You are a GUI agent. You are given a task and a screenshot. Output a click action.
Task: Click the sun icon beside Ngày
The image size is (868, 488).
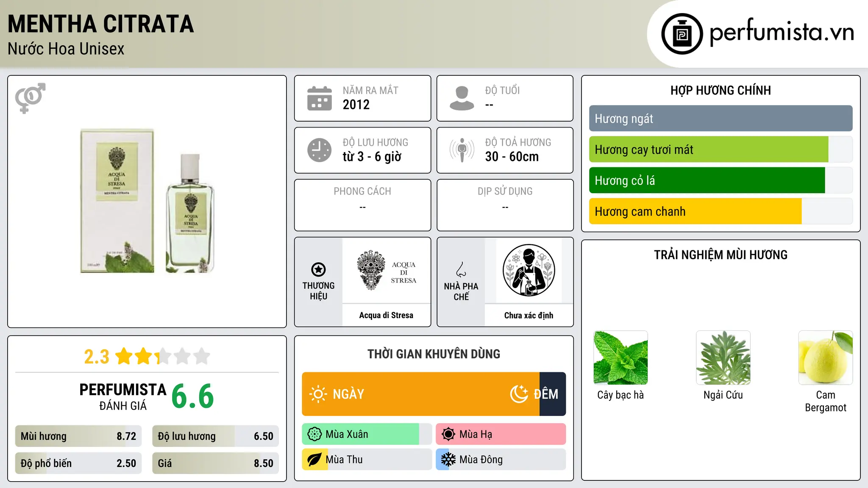[x=318, y=394]
